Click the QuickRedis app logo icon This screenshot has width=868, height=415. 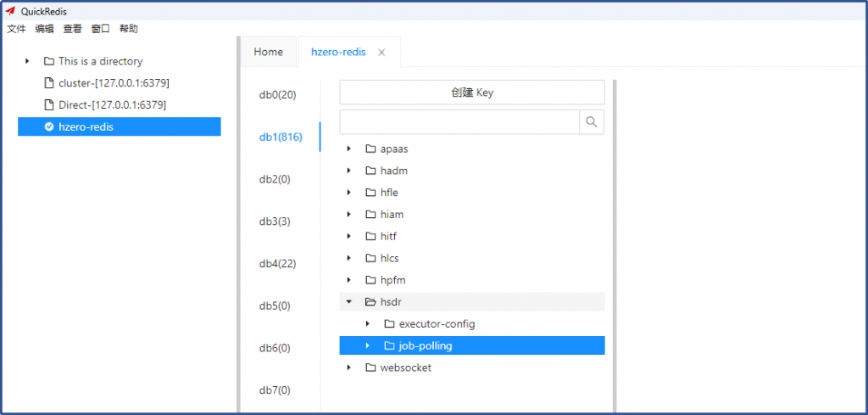[11, 11]
